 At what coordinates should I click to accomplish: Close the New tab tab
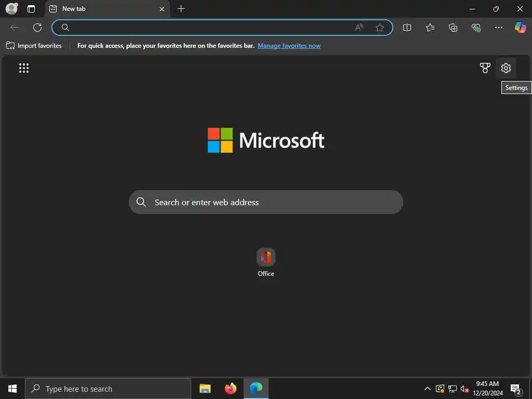162,9
